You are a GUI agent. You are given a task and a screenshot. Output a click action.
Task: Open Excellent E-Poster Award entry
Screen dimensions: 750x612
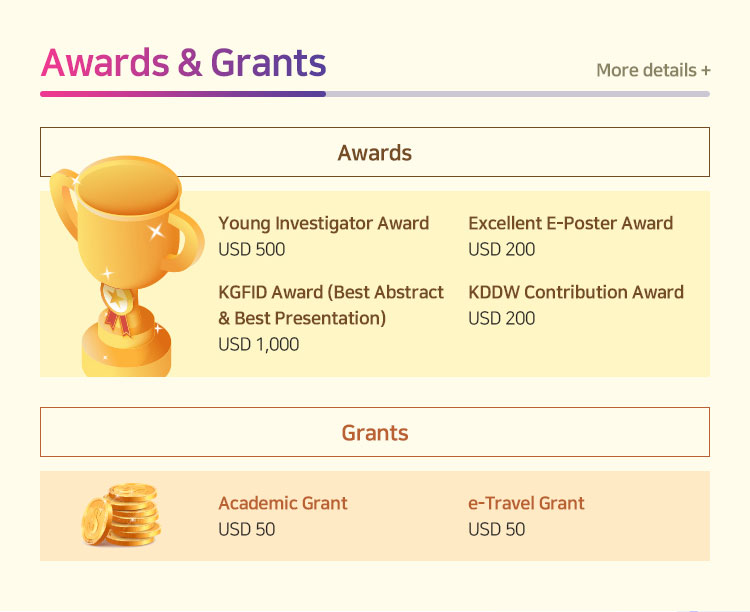point(570,223)
